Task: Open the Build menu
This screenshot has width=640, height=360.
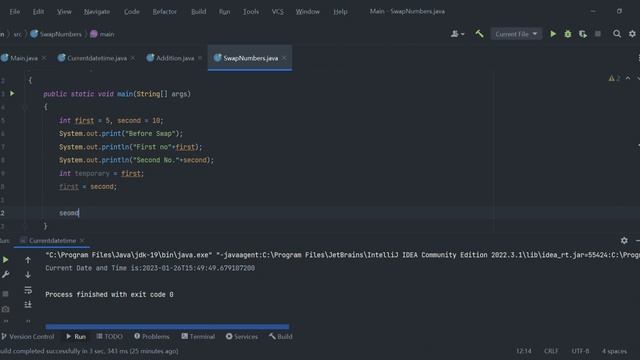Action: click(x=198, y=11)
